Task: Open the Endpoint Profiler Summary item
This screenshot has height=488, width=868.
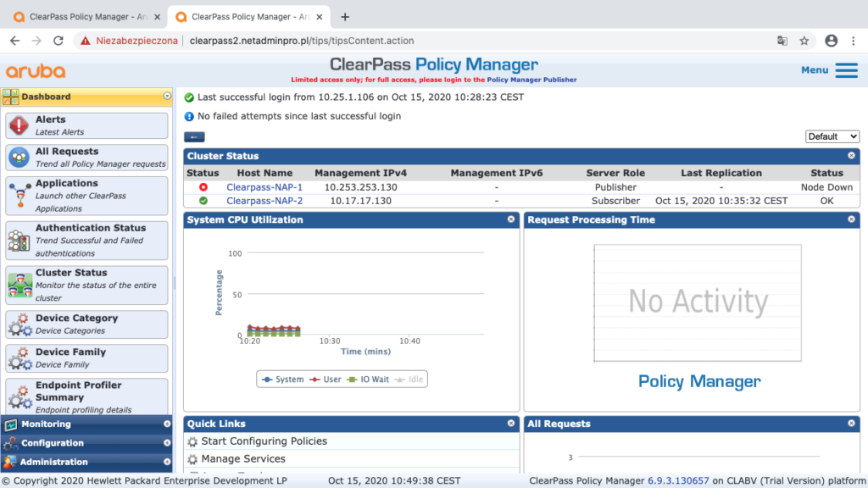Action: tap(86, 396)
